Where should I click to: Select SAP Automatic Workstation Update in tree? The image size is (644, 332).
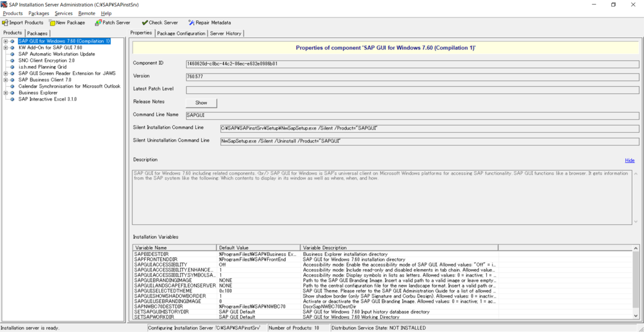pyautogui.click(x=56, y=54)
